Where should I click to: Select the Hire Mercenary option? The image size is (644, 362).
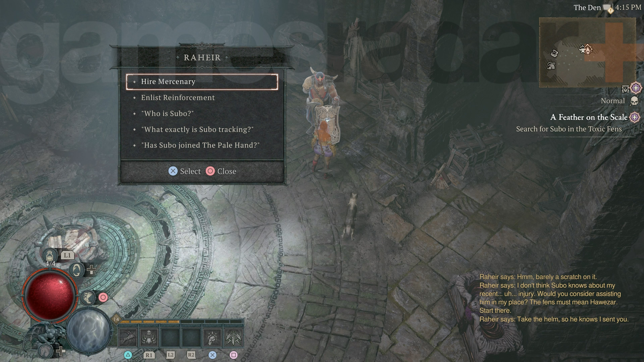pyautogui.click(x=202, y=81)
